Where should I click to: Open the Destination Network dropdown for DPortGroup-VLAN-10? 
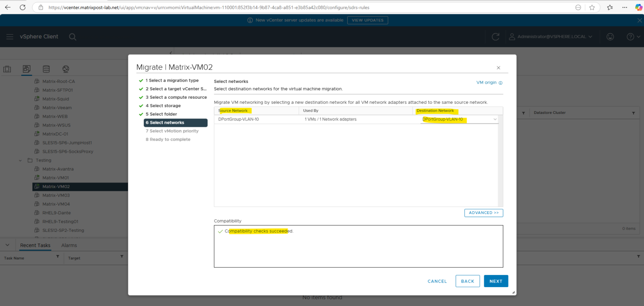click(x=495, y=119)
